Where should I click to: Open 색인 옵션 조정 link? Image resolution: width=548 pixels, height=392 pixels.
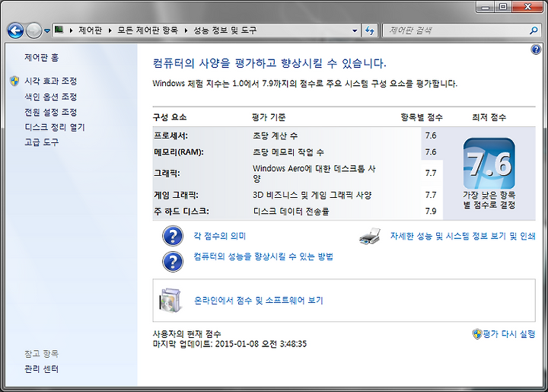[51, 97]
